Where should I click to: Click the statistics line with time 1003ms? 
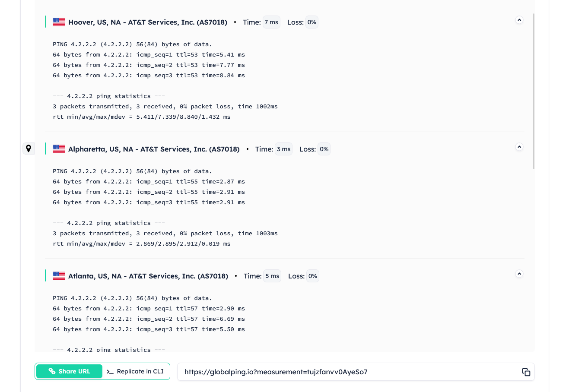coord(165,234)
